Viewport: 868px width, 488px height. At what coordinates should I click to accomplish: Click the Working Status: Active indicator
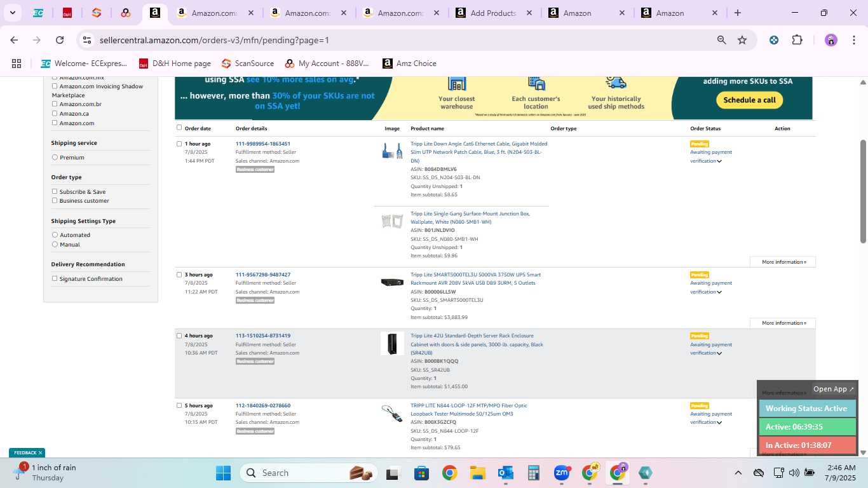point(807,409)
